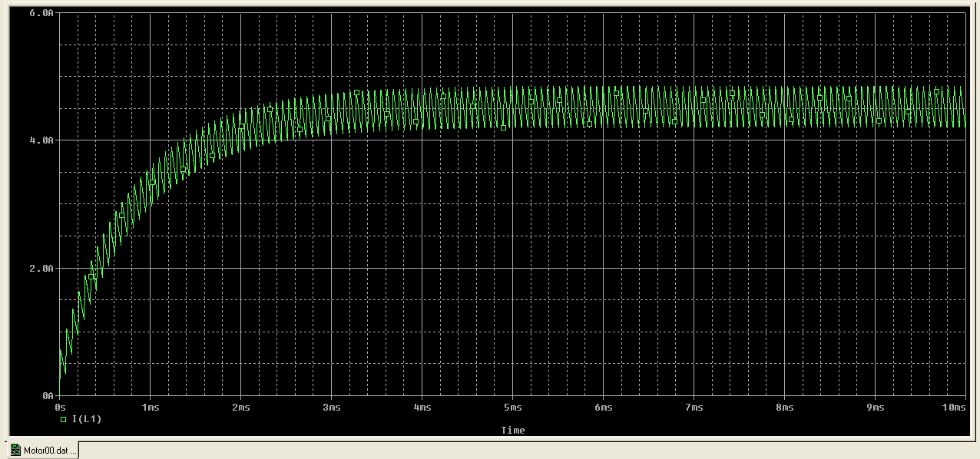Click the Time axis title
Image resolution: width=980 pixels, height=459 pixels.
tap(512, 430)
